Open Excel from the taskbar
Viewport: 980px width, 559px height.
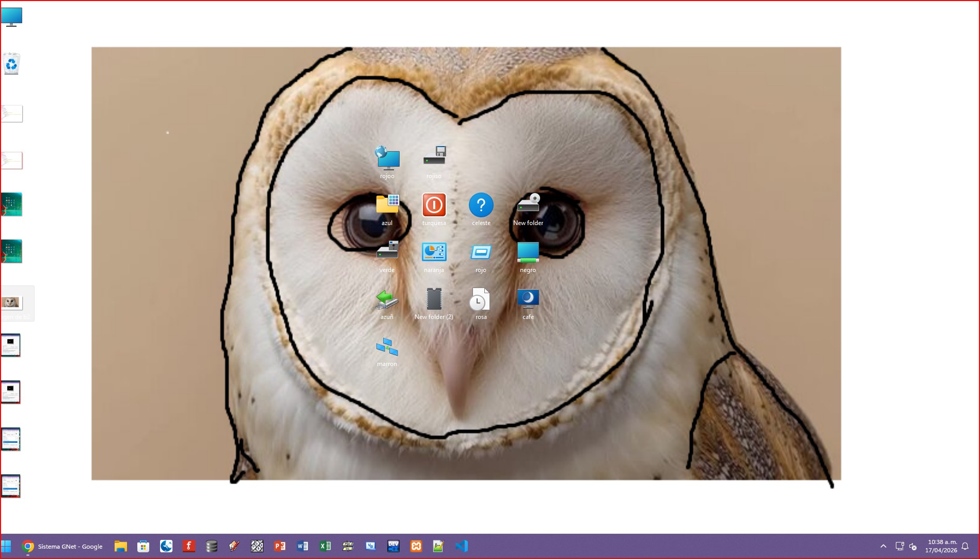(325, 546)
